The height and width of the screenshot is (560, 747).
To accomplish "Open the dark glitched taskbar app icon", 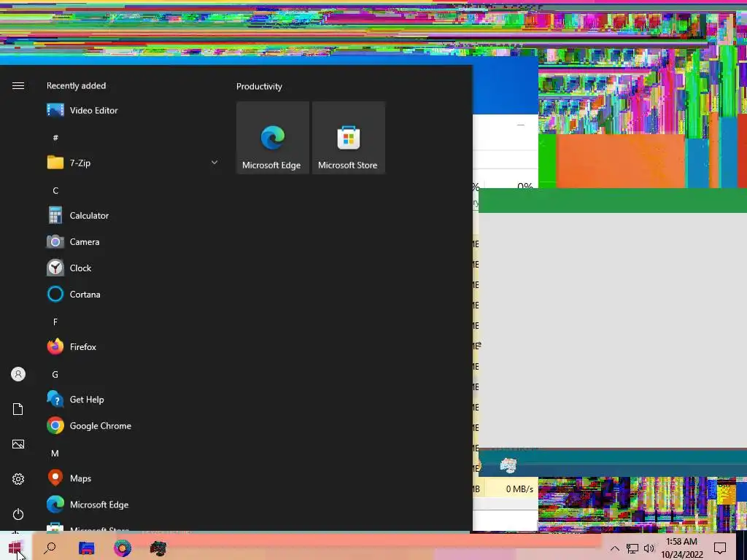I will 158,548.
